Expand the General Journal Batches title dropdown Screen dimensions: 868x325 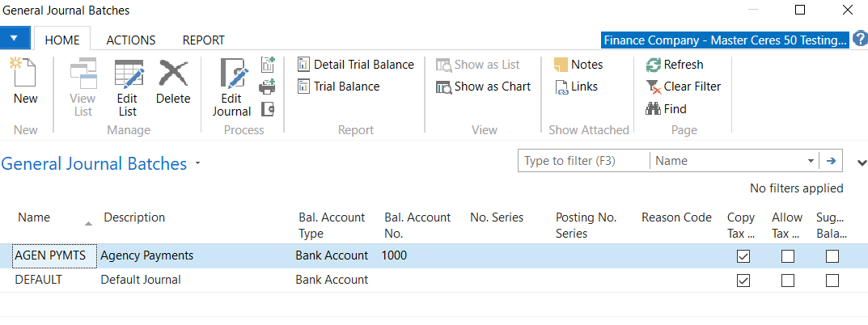pos(197,164)
